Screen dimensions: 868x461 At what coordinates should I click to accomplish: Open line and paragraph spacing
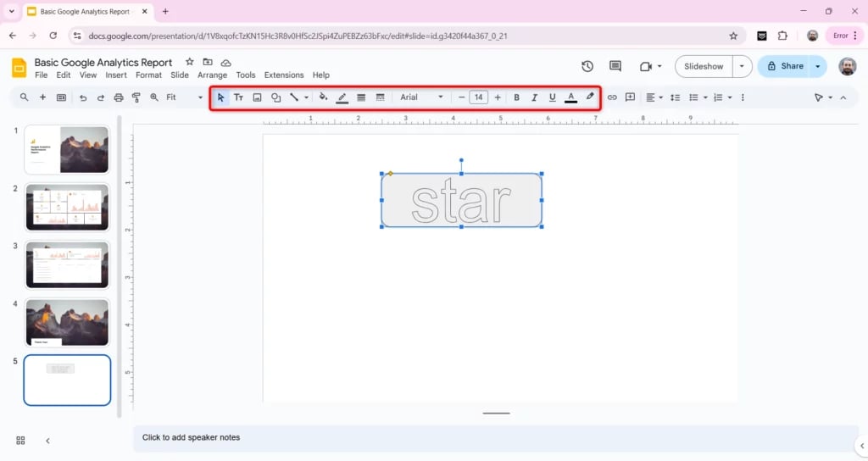(x=676, y=97)
